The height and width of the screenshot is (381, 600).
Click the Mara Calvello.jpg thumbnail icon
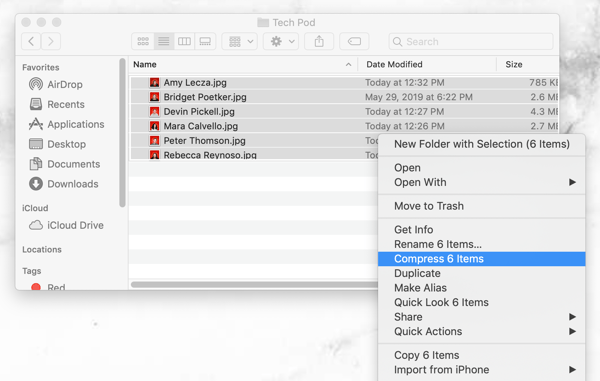(x=155, y=126)
